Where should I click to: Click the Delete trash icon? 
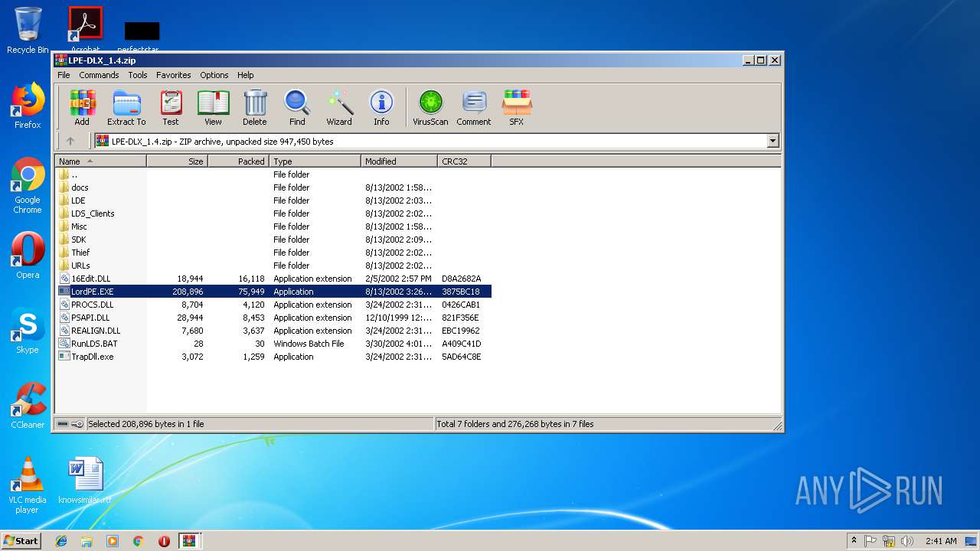click(x=255, y=107)
